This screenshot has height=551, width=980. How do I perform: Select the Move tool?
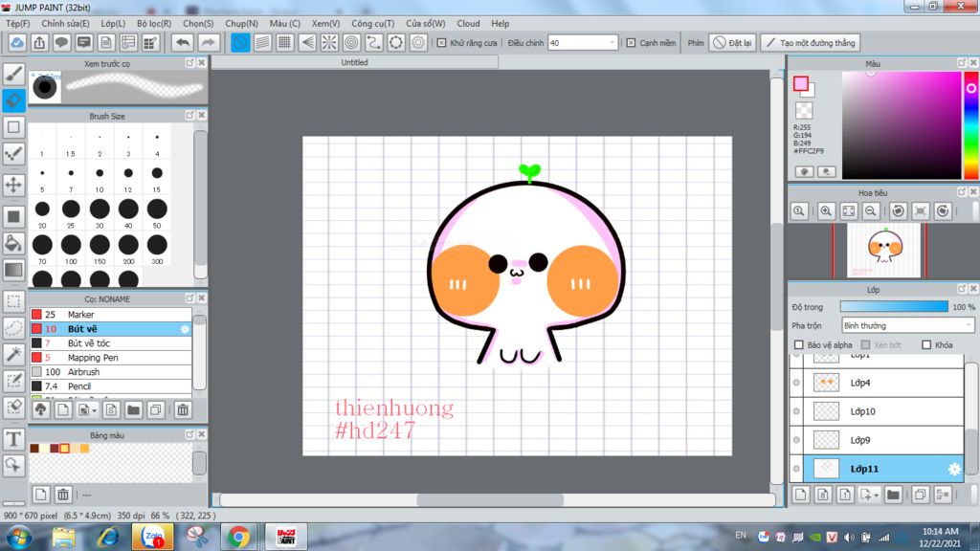(x=13, y=185)
